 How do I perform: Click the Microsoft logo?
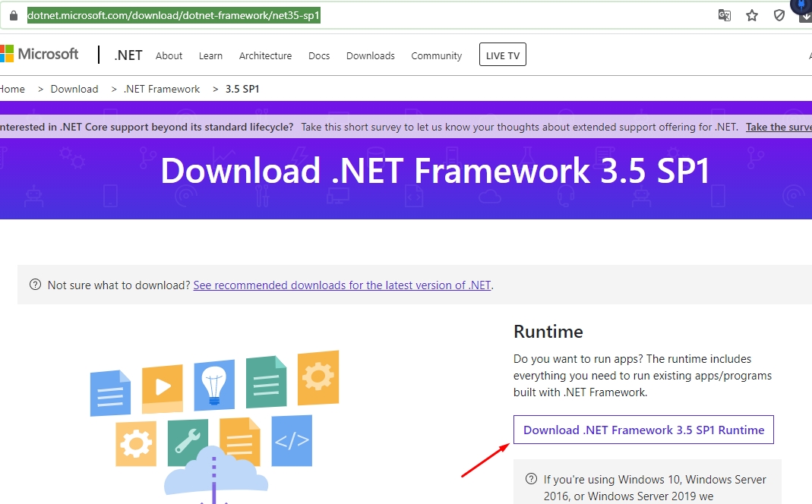(39, 54)
